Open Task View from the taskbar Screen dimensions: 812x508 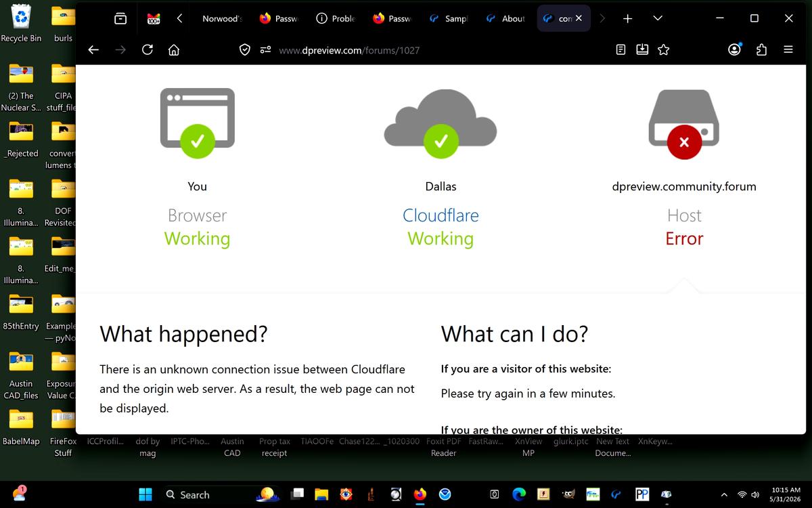point(297,494)
